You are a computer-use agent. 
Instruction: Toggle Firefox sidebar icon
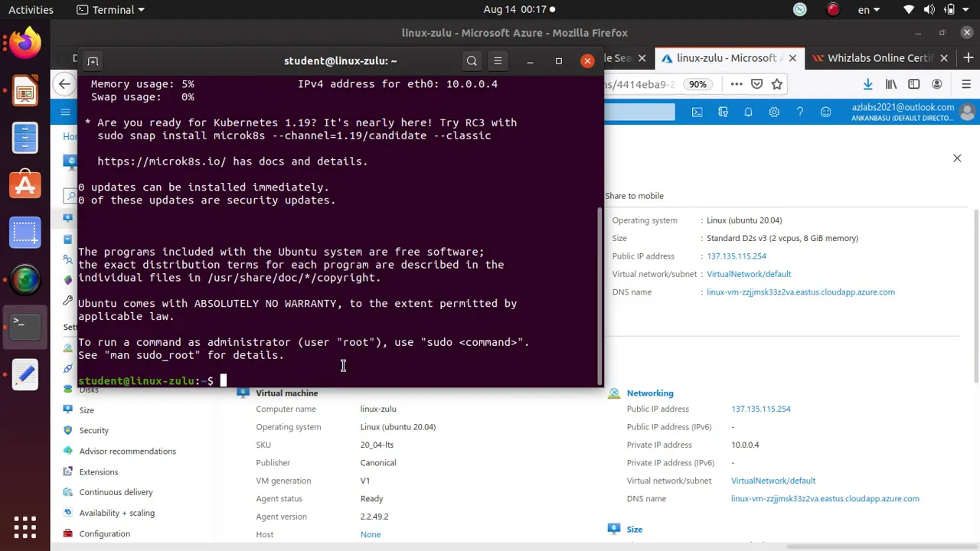[914, 84]
